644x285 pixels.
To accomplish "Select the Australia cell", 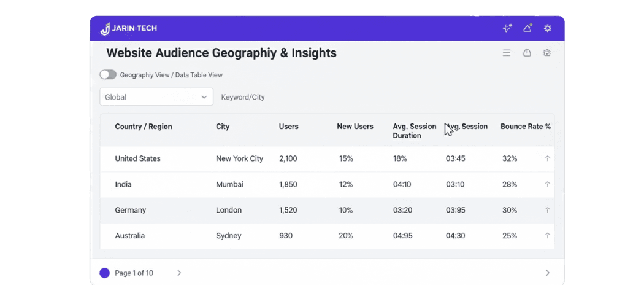I will click(130, 236).
